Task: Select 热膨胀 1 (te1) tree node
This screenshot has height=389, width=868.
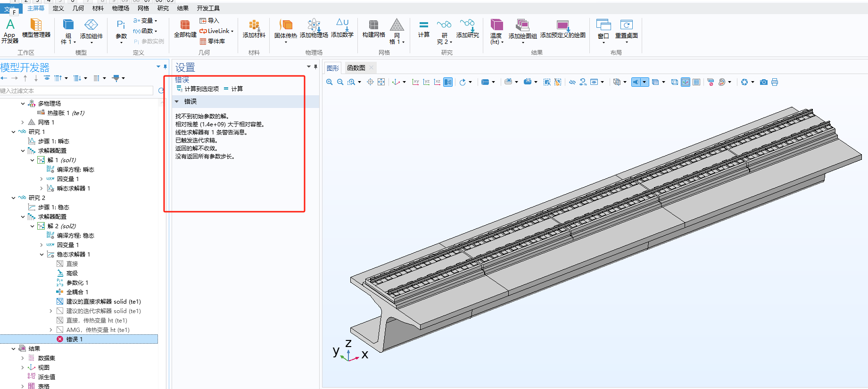Action: click(66, 113)
